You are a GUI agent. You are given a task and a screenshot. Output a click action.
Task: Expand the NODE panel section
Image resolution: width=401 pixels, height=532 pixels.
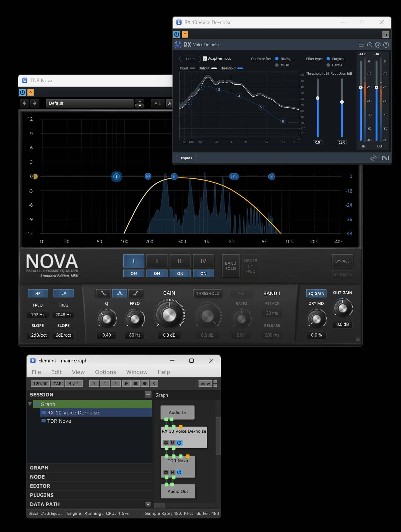(89, 477)
